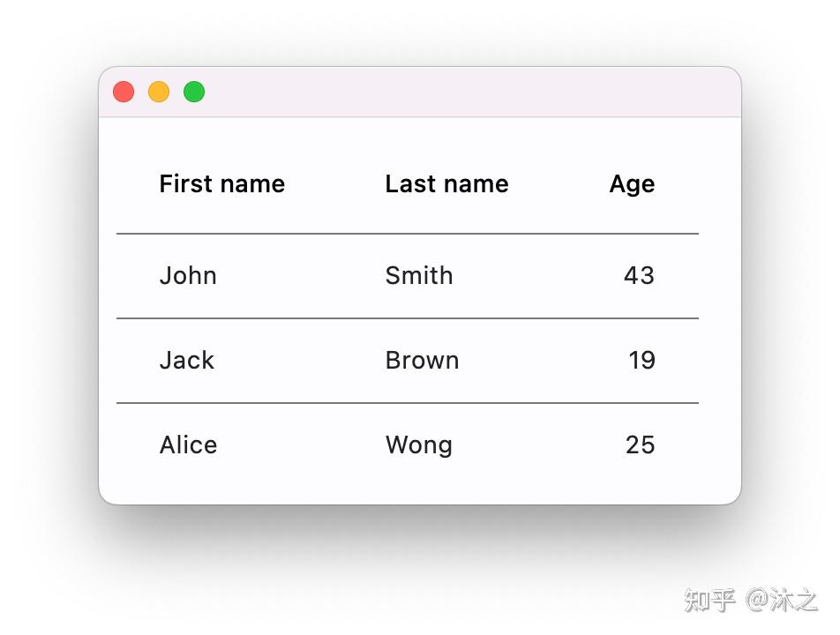Select the cell containing John
This screenshot has height=635, width=840.
(188, 275)
